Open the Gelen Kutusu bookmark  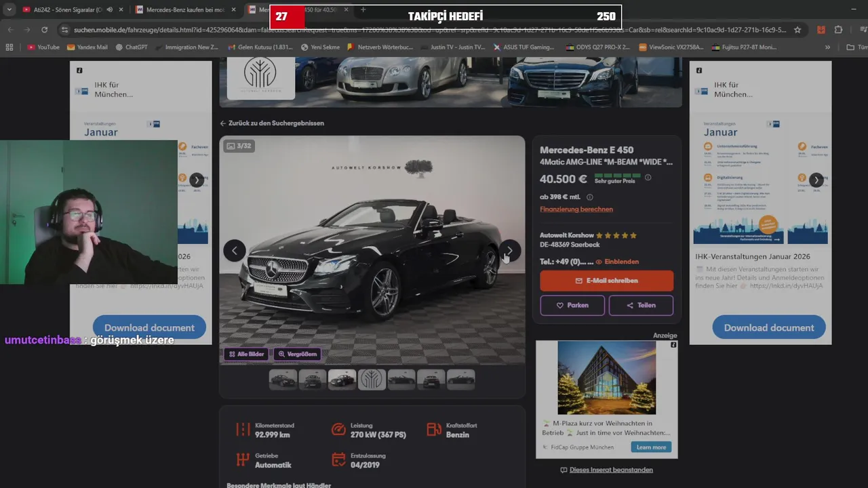click(260, 47)
